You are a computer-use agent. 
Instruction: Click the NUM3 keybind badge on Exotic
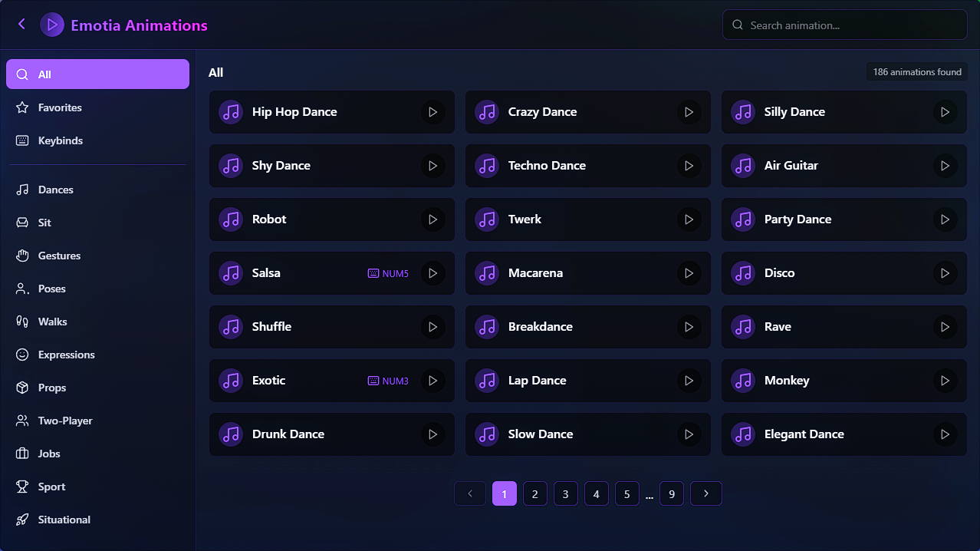tap(388, 381)
